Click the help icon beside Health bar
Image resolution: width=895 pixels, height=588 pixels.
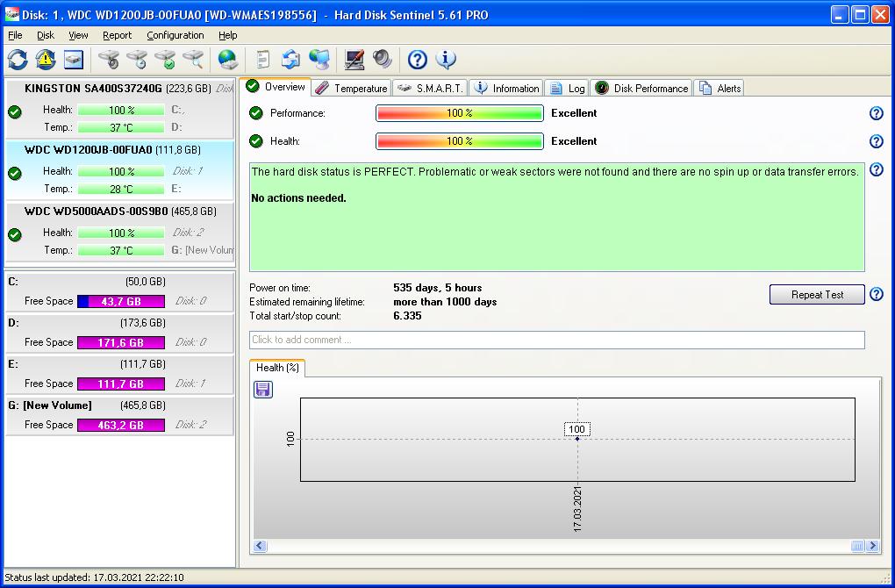click(x=877, y=141)
